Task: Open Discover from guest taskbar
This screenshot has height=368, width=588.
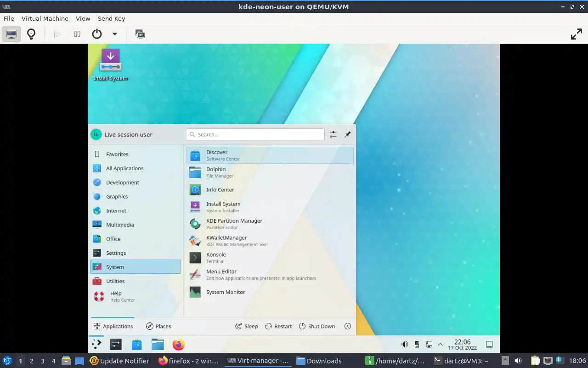Action: [x=137, y=344]
